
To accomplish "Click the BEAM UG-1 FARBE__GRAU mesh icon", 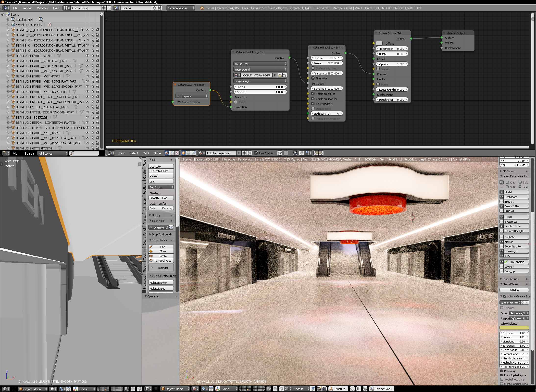I will click(59, 56).
